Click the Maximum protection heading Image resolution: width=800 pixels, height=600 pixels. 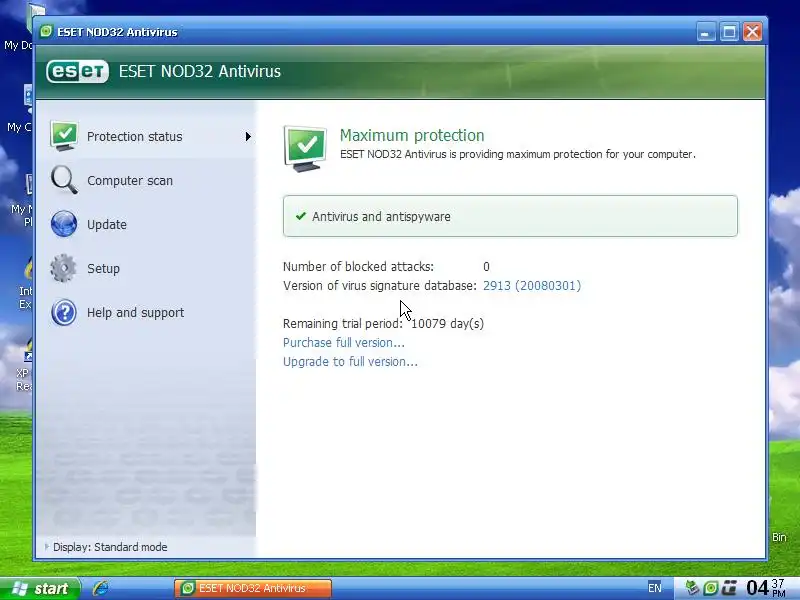(x=412, y=135)
